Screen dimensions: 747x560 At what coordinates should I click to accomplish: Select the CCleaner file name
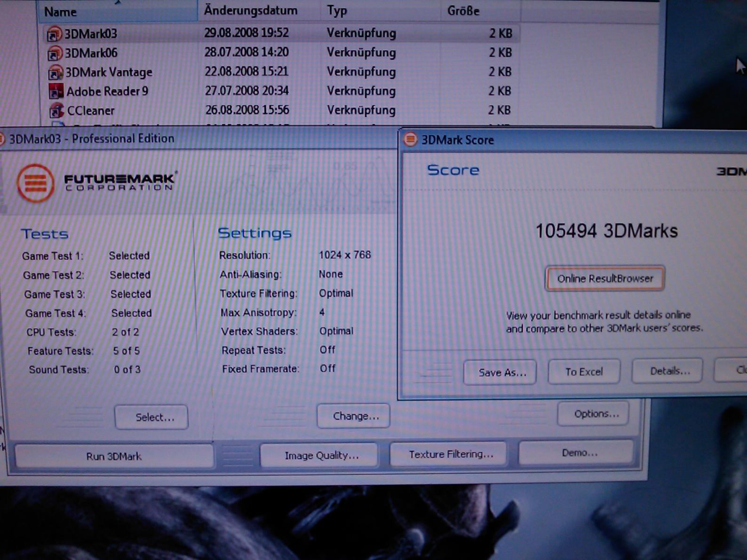[91, 111]
